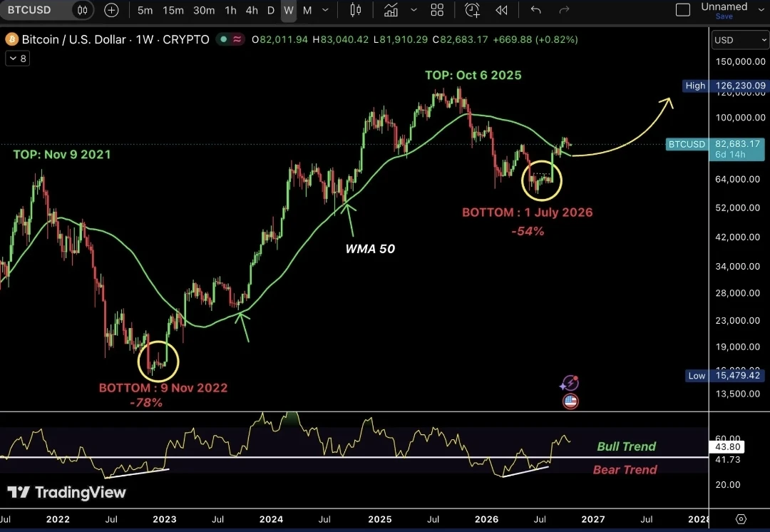This screenshot has width=770, height=532.
Task: Save the layout via the Save link
Action: pos(724,16)
